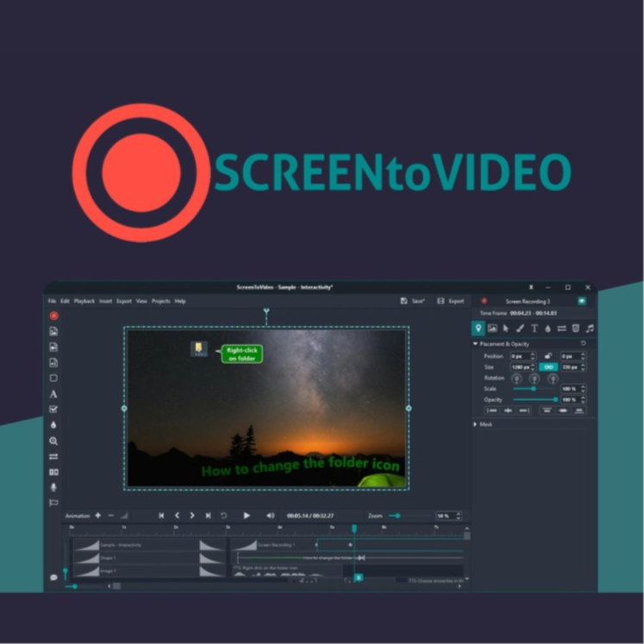Viewport: 644px width, 644px height.
Task: Click the red record button in left sidebar
Action: tap(53, 316)
